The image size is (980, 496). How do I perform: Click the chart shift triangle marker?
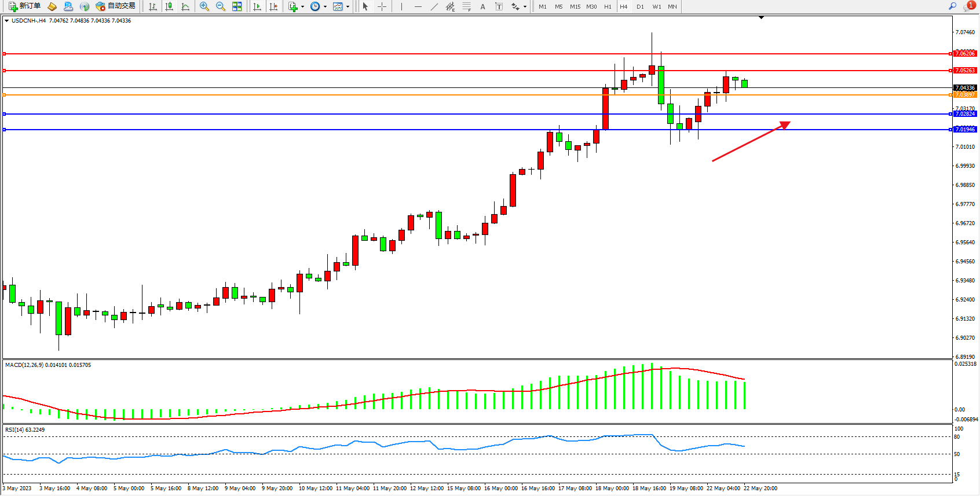pos(761,18)
